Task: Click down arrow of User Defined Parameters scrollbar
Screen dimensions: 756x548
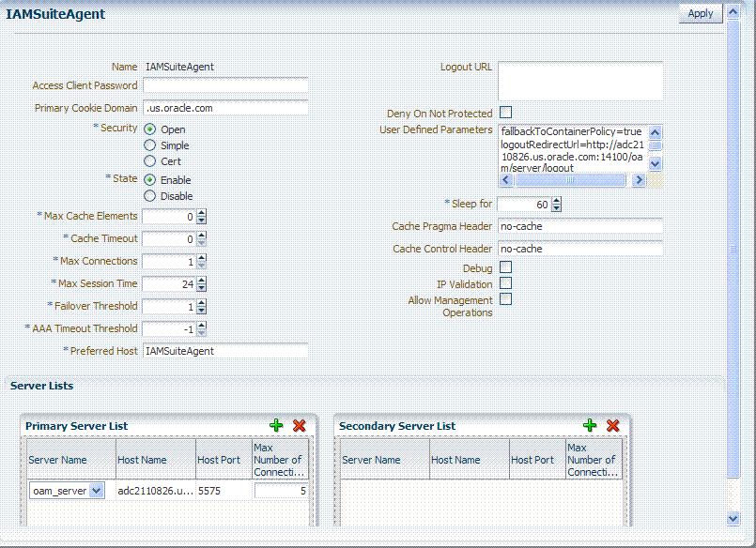Action: click(655, 163)
